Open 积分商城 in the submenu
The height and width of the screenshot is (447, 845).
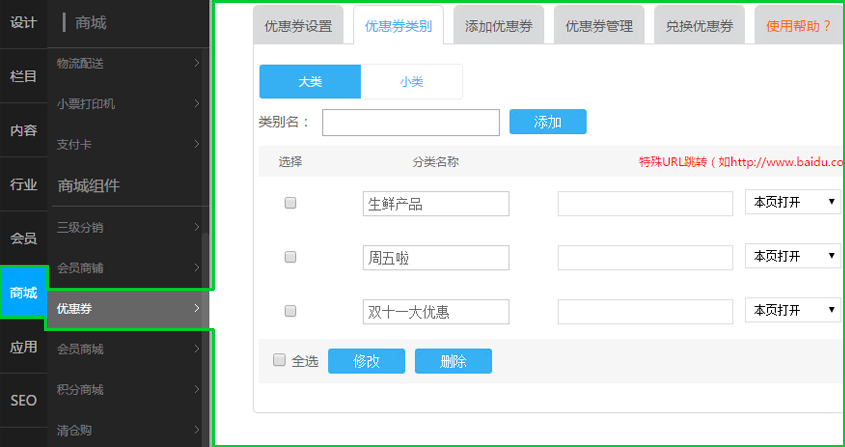click(x=128, y=389)
